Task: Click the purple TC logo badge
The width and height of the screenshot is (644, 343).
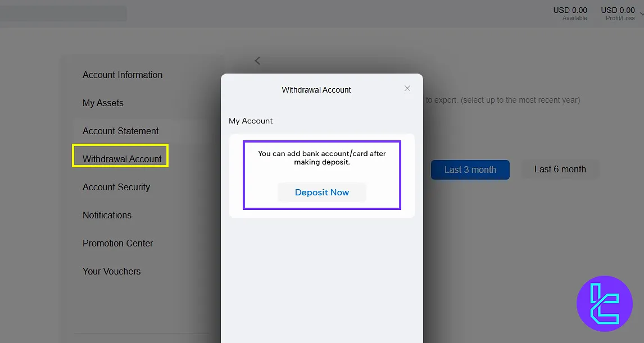Action: coord(604,304)
